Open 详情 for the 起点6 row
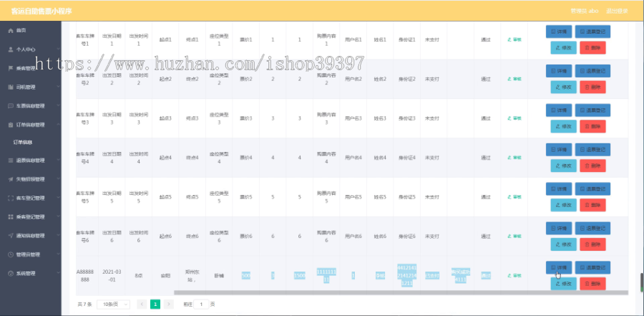Image resolution: width=644 pixels, height=316 pixels. (x=559, y=228)
